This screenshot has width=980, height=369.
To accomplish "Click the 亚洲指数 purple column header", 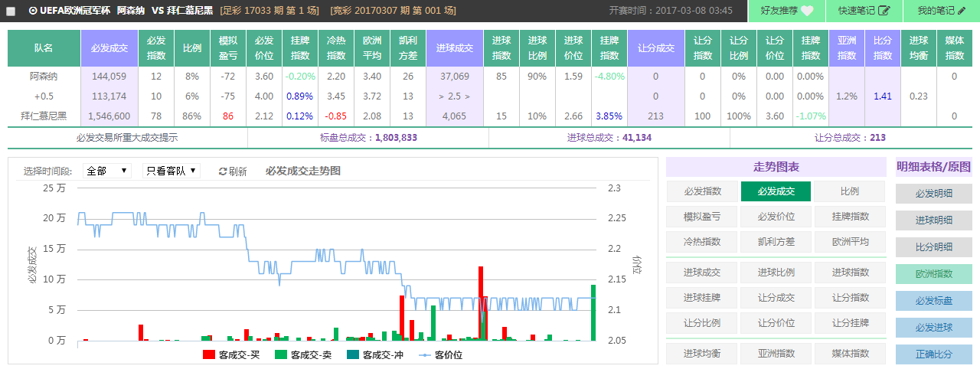I will tap(847, 48).
